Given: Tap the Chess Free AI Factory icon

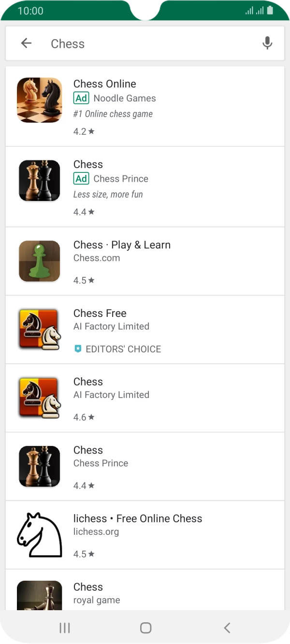Looking at the screenshot, I should [x=39, y=329].
